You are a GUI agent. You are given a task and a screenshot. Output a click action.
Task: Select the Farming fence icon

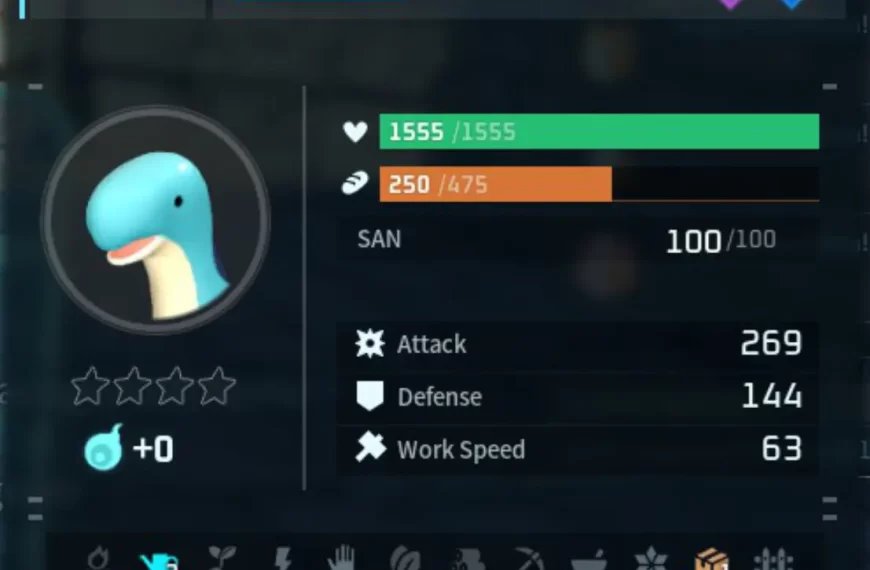coord(773,559)
